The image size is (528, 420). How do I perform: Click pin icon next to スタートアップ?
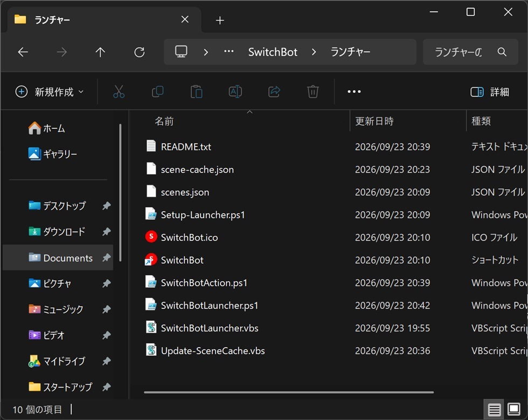[107, 387]
